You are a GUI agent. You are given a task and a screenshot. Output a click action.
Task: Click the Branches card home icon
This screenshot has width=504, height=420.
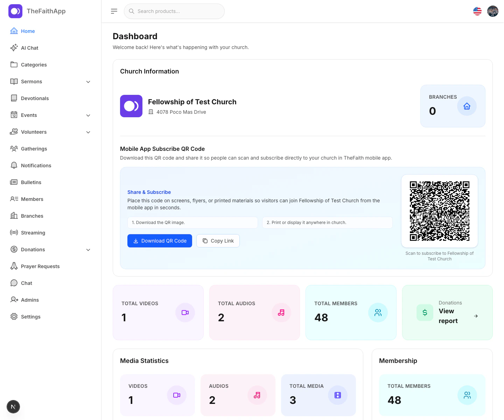467,106
